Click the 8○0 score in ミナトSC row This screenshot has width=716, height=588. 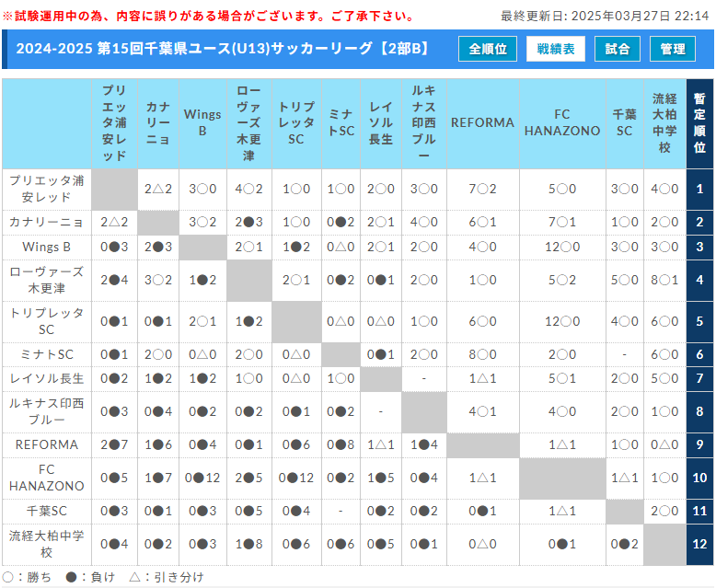pyautogui.click(x=482, y=354)
